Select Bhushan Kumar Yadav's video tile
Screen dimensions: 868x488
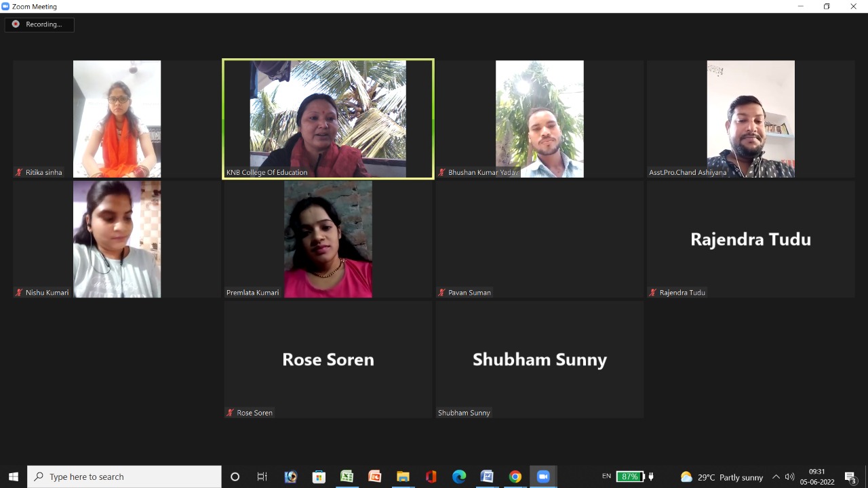point(540,119)
